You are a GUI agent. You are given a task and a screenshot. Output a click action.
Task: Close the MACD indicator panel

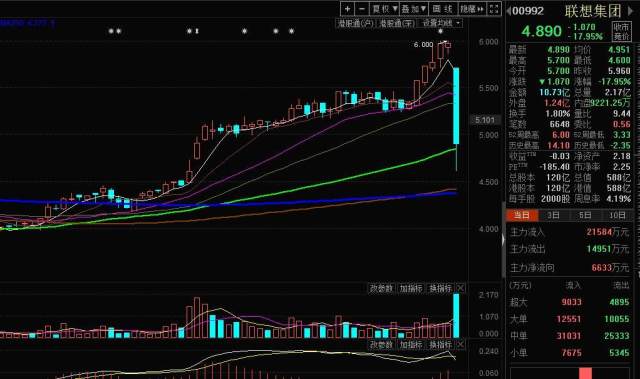(460, 345)
